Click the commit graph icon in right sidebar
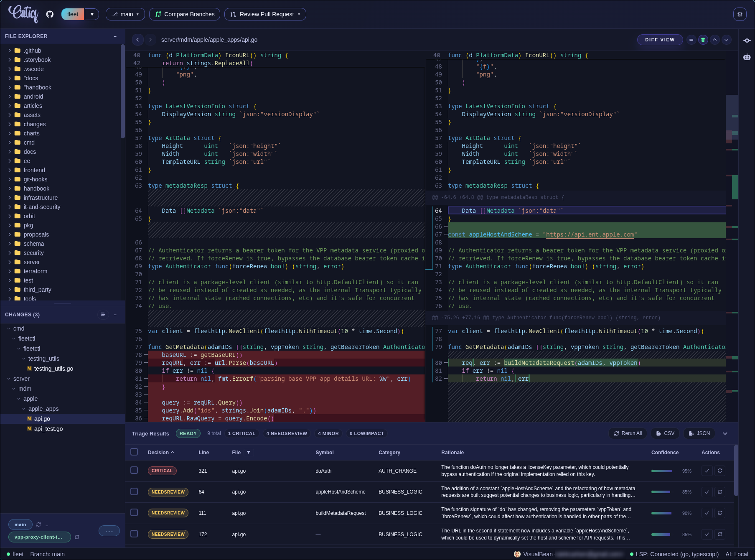755x560 pixels. click(x=747, y=41)
